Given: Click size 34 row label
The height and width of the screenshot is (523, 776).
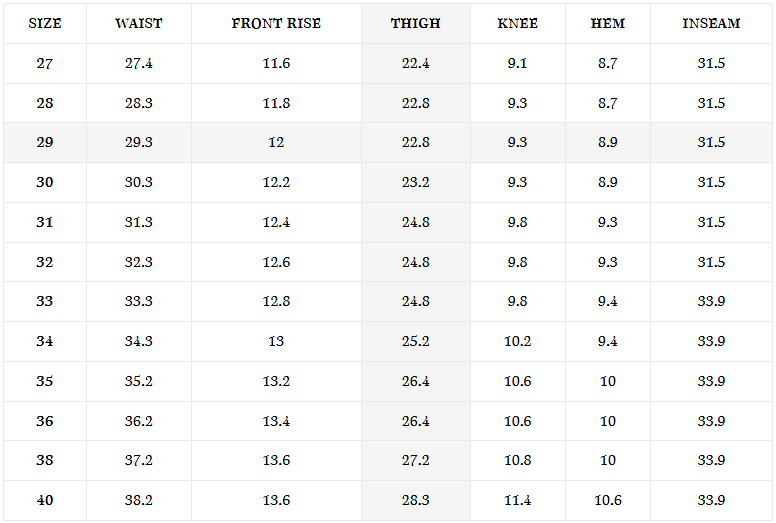Looking at the screenshot, I should pyautogui.click(x=45, y=341).
